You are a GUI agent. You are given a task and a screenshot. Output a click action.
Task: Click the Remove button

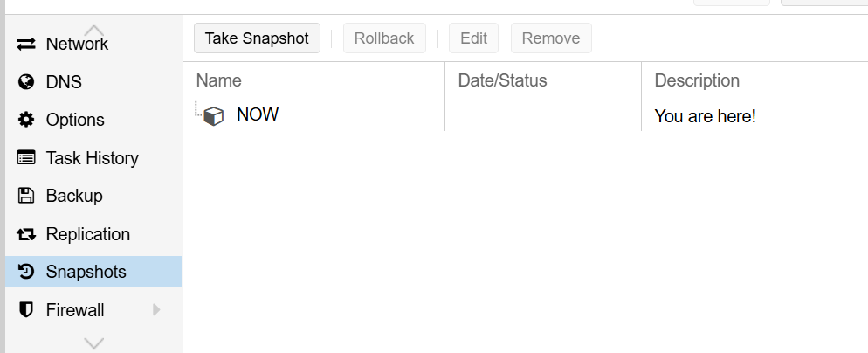coord(551,38)
